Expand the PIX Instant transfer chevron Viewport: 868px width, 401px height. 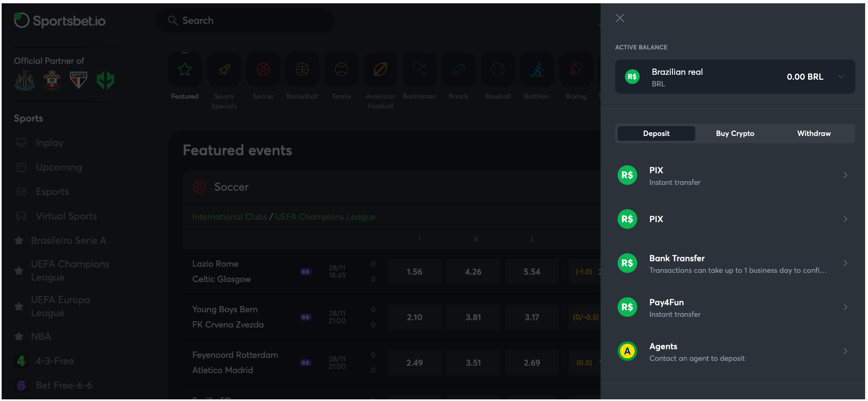click(x=845, y=175)
